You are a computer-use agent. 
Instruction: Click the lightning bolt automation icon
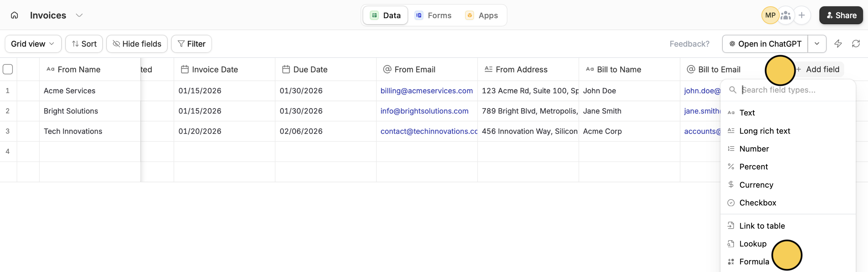tap(838, 44)
